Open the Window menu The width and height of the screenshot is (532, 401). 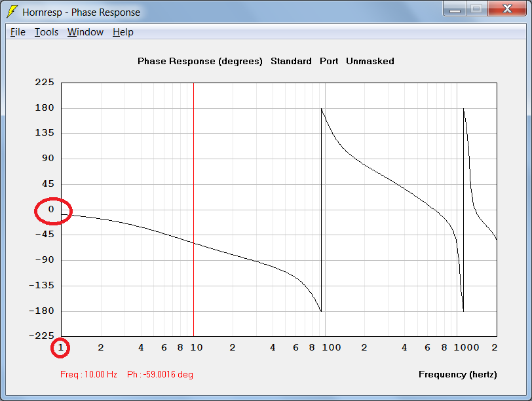point(85,32)
